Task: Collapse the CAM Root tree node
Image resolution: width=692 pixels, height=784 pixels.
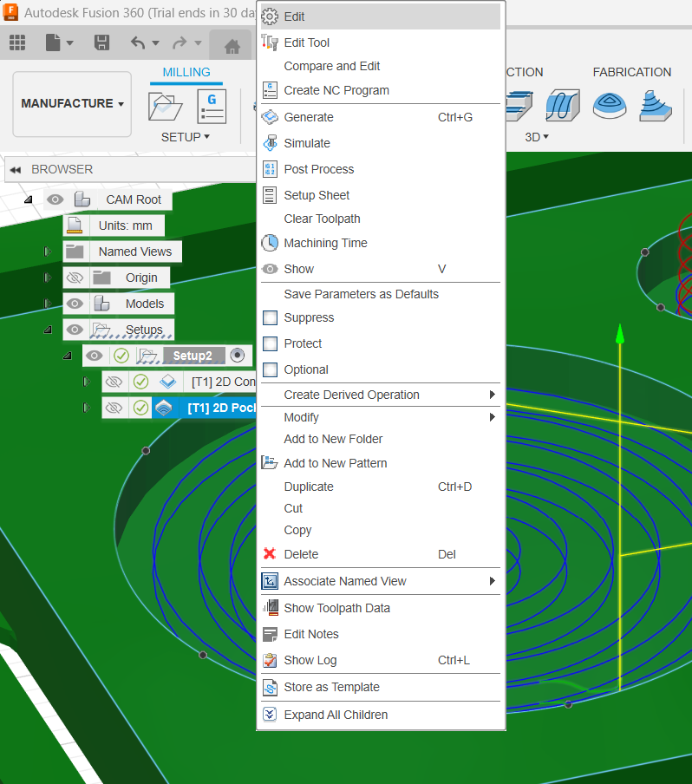Action: [29, 199]
